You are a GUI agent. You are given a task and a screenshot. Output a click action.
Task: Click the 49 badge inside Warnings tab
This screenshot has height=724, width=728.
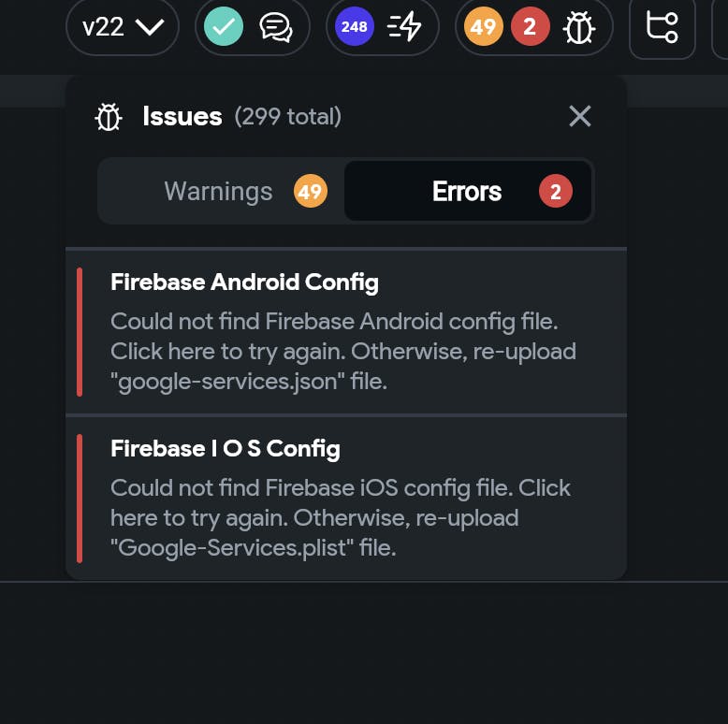pyautogui.click(x=311, y=191)
